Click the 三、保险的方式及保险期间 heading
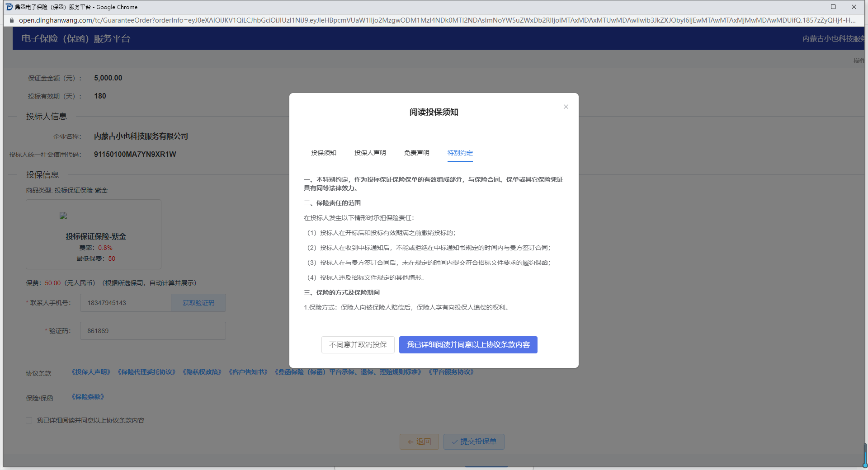This screenshot has width=868, height=470. click(x=342, y=292)
